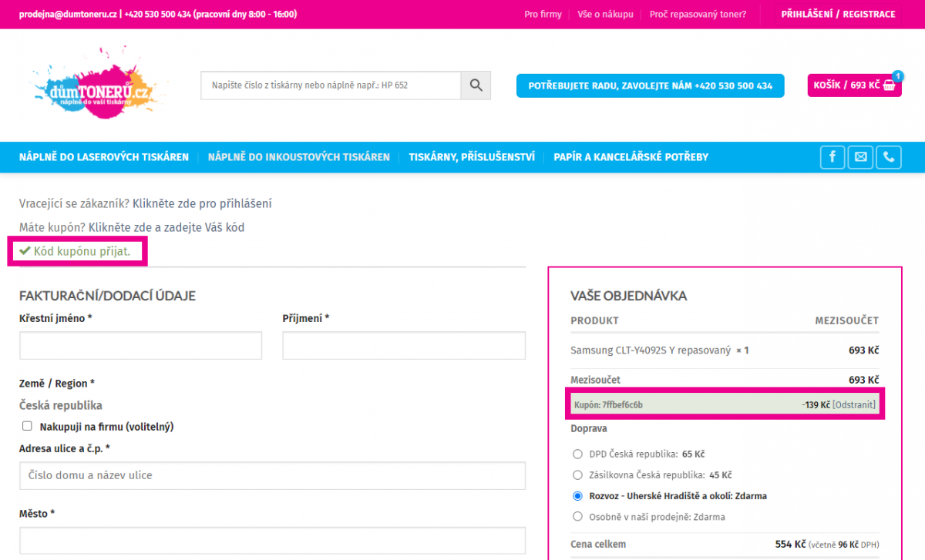Open the shopping cart basket icon
This screenshot has height=560, width=925.
coord(890,86)
